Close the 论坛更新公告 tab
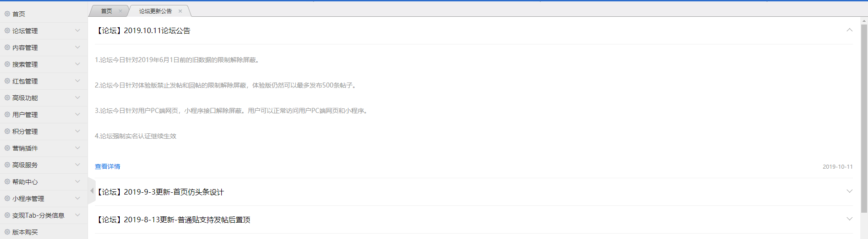Viewport: 868px width, 239px height. [x=180, y=11]
